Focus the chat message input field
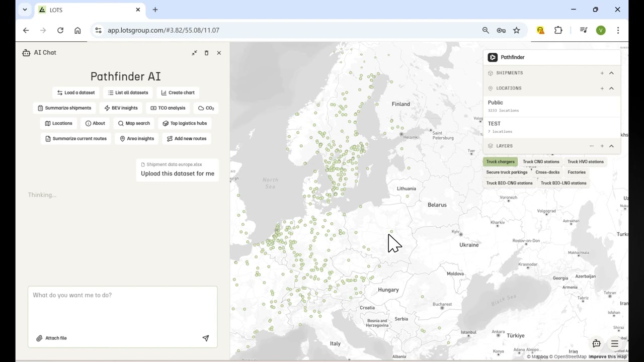The width and height of the screenshot is (644, 362). [123, 308]
